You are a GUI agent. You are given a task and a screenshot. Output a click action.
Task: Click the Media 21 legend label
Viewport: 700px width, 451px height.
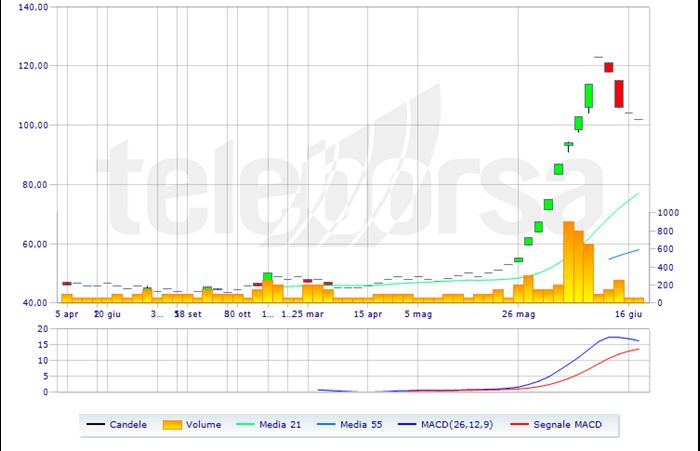280,424
